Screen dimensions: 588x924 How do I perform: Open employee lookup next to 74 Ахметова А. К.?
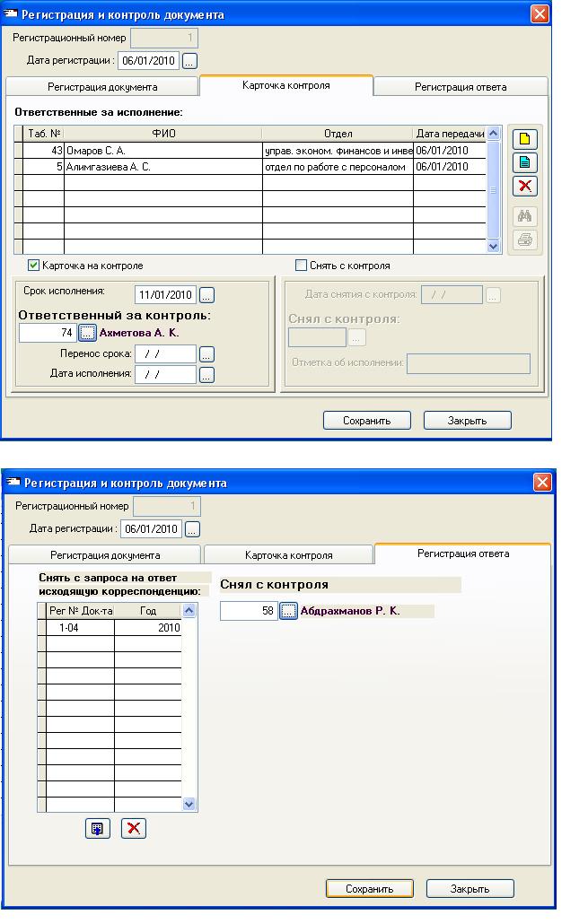coord(87,333)
